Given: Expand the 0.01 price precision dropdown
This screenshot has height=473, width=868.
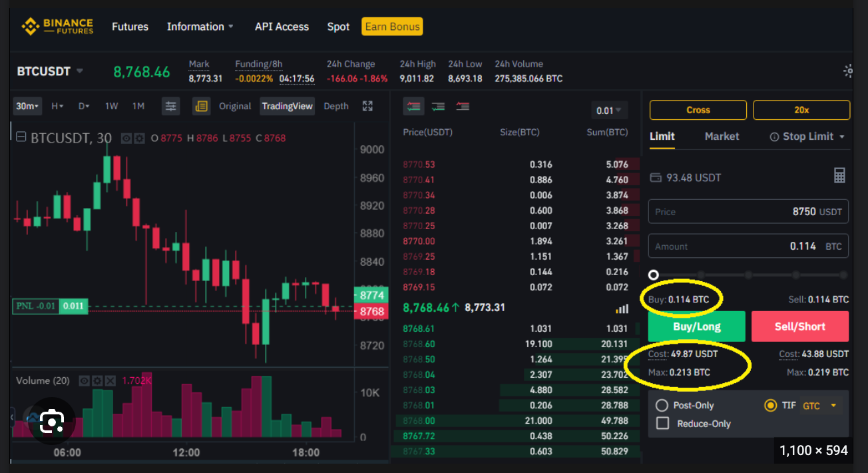Looking at the screenshot, I should tap(610, 110).
